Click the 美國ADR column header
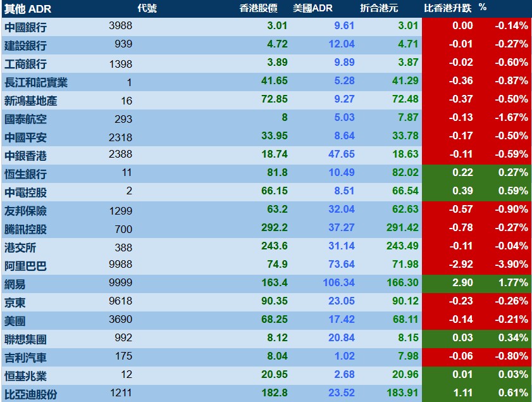 pos(312,8)
